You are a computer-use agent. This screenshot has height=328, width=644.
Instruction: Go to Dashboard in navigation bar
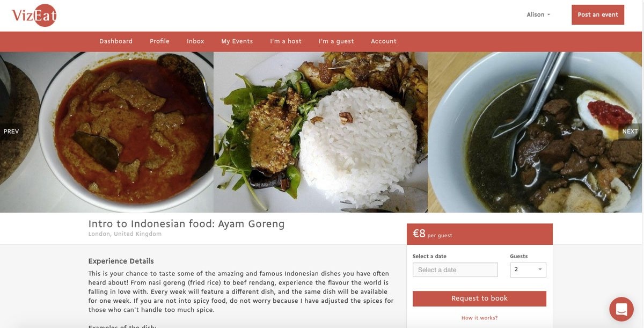[x=116, y=41]
